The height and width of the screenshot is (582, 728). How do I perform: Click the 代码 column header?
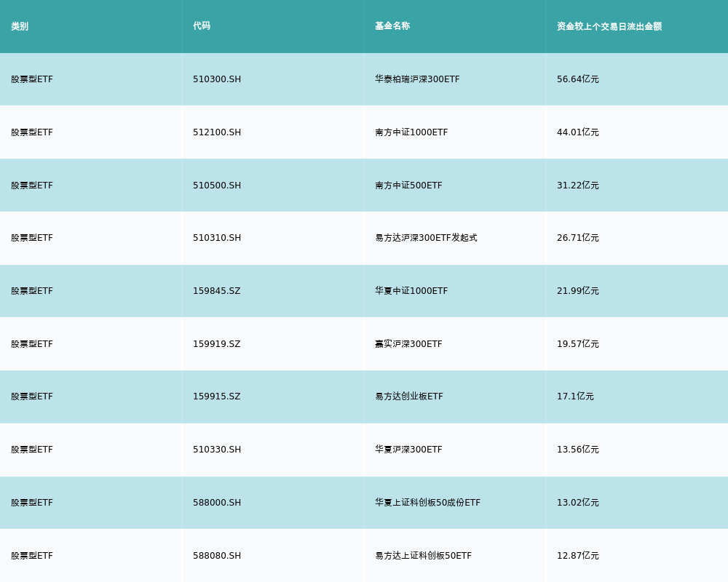202,26
